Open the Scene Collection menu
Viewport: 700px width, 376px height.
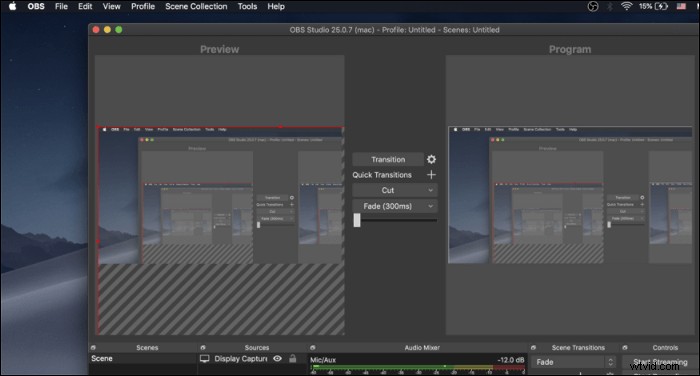(x=196, y=6)
